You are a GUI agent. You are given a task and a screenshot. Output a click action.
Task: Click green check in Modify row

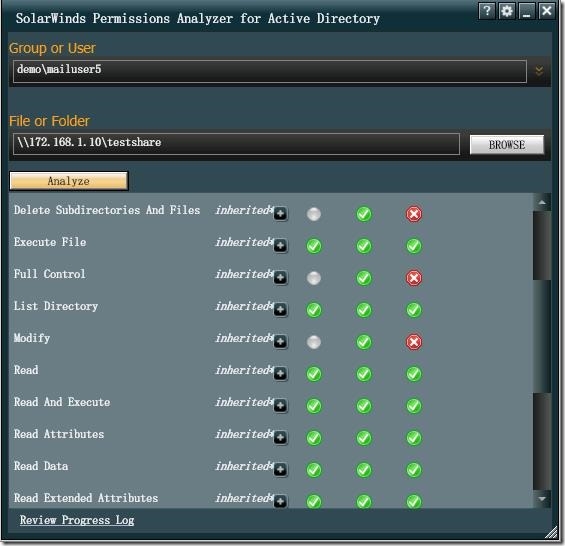364,342
